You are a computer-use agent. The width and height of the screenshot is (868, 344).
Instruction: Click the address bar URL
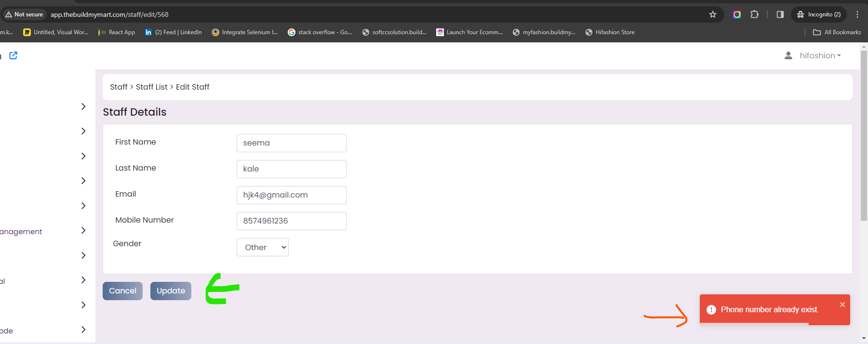[109, 14]
